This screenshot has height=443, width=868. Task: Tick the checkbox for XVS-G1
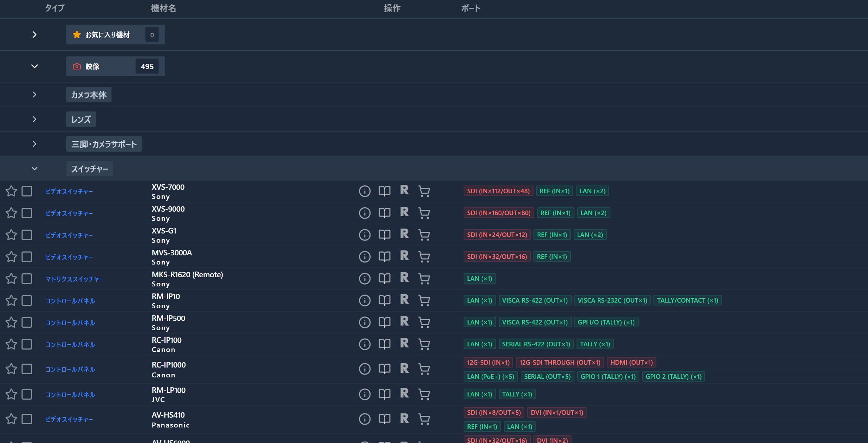(27, 235)
